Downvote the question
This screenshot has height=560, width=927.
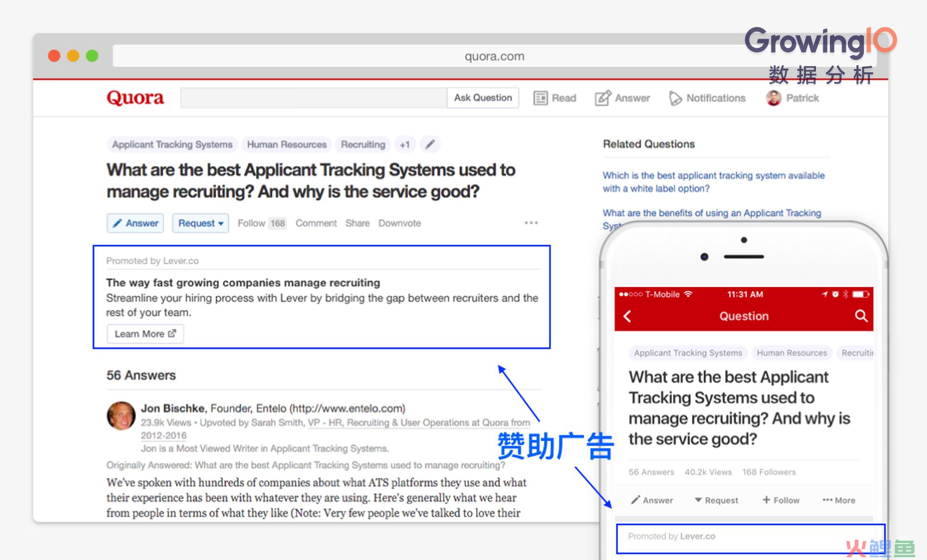click(399, 223)
